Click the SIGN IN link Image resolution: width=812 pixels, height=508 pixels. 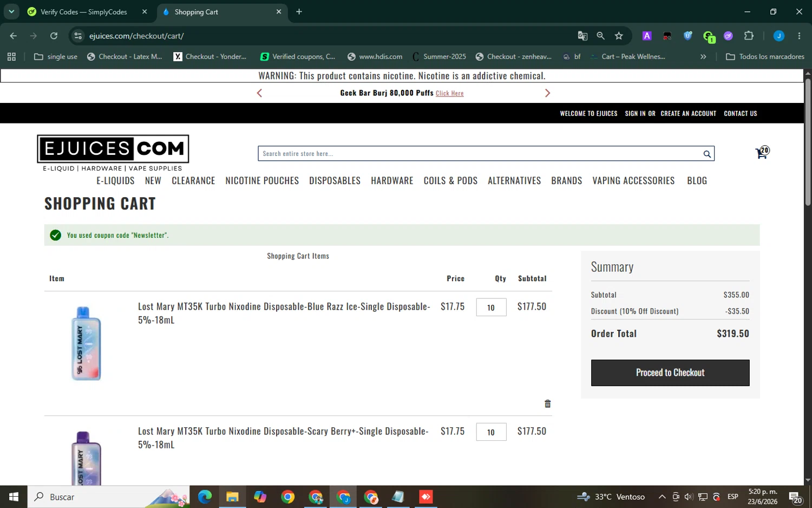point(635,114)
